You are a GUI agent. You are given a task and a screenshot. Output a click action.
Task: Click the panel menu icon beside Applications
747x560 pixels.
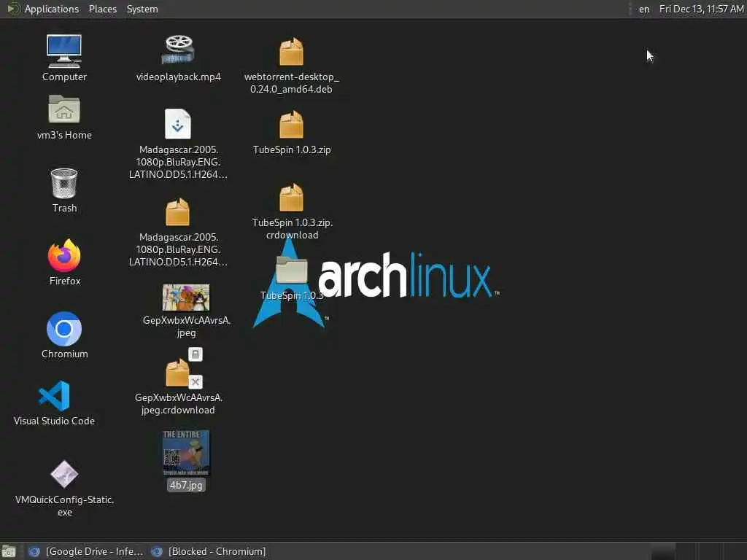[x=13, y=9]
